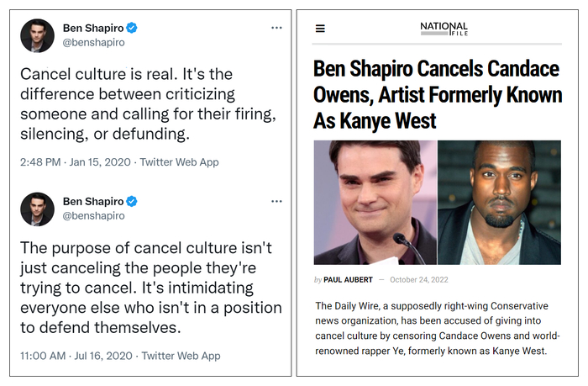Click the avatar on the Jan 15 tweet
Image resolution: width=588 pixels, height=386 pixels.
click(37, 36)
